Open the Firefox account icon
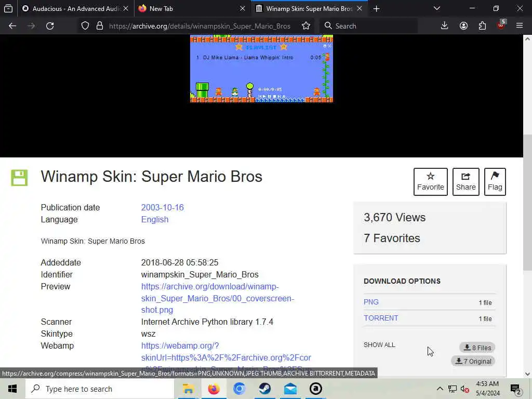Image resolution: width=532 pixels, height=399 pixels. (x=463, y=26)
